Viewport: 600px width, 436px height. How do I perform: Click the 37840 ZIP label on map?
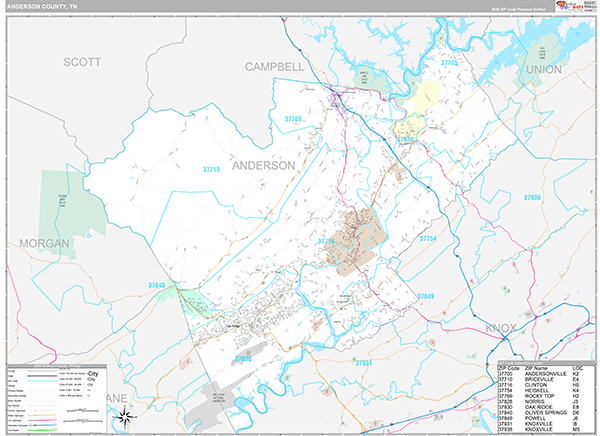coord(157,285)
